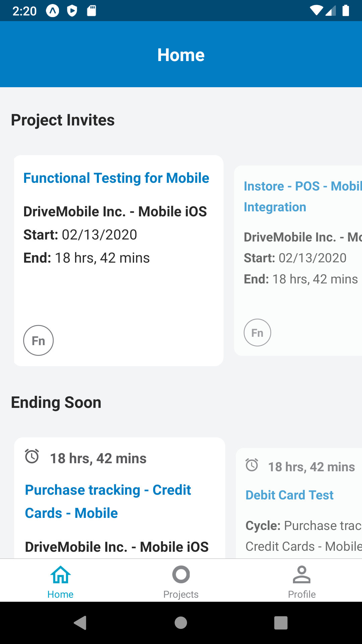Tap the Projects circle icon
The height and width of the screenshot is (644, 362).
point(181,575)
